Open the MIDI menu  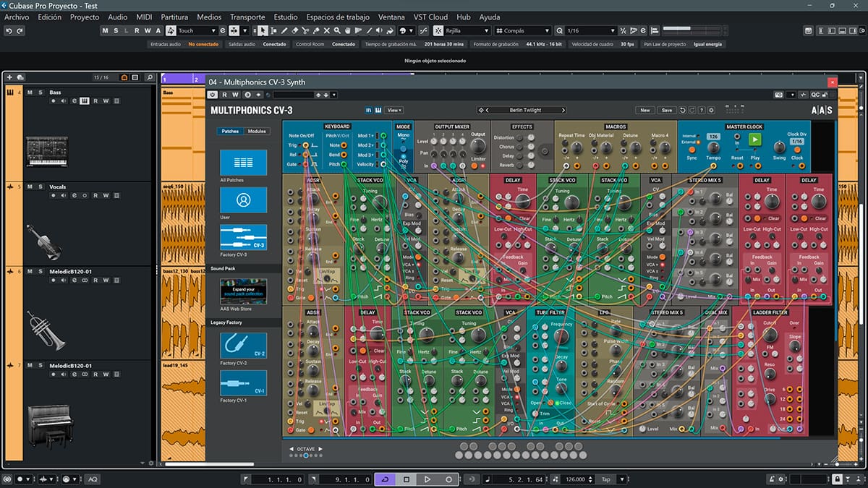144,17
